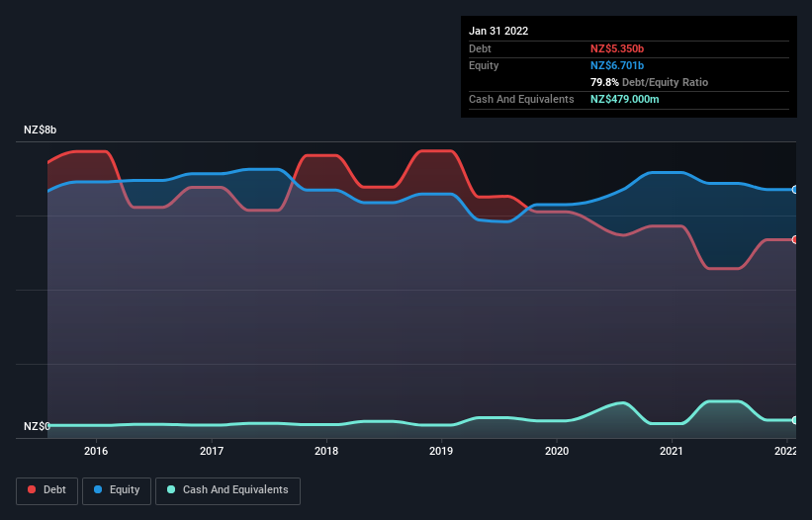Screen dimensions: 812x520
Task: Toggle the Equity series legend button
Action: [x=117, y=490]
